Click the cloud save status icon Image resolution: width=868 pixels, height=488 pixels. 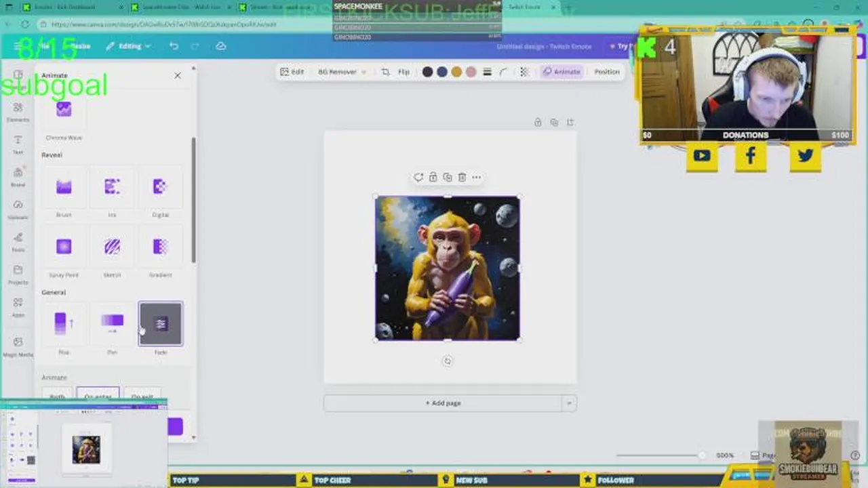(x=220, y=46)
